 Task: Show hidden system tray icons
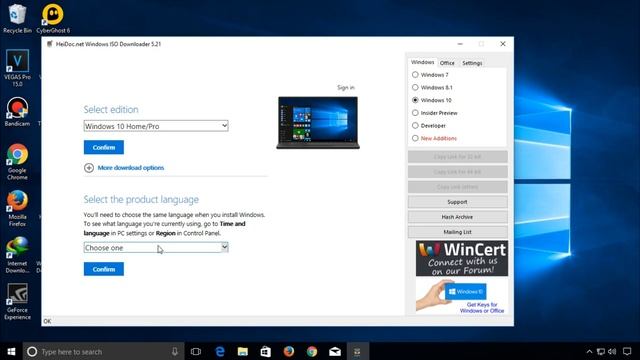coord(589,351)
